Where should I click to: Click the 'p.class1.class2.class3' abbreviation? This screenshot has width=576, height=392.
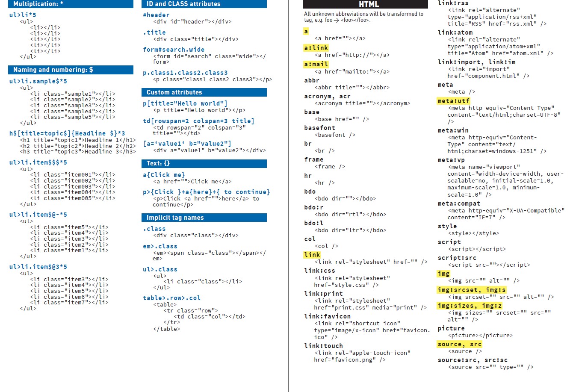(185, 73)
